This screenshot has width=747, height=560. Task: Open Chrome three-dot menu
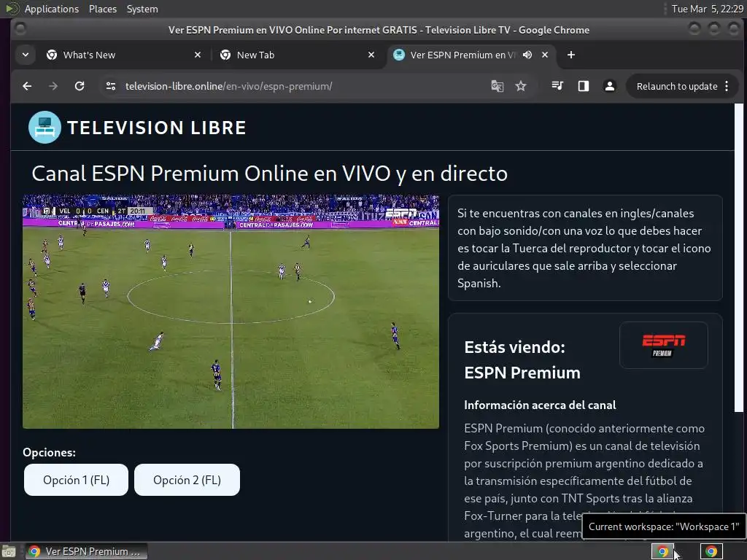(x=727, y=86)
